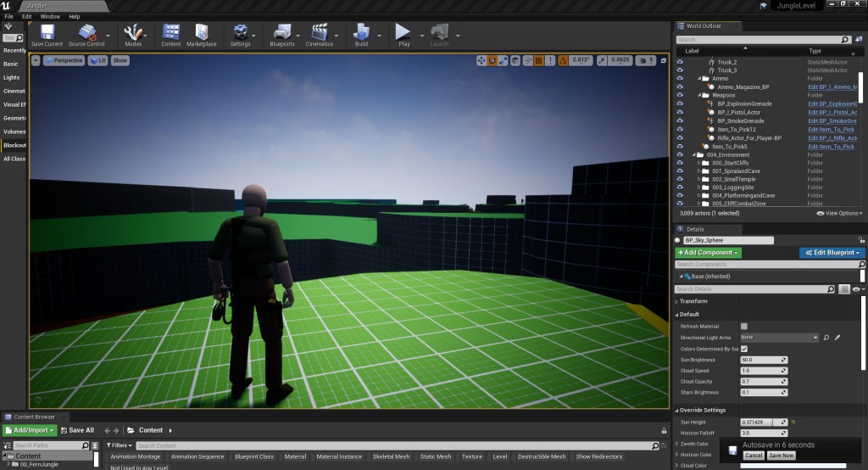Image resolution: width=868 pixels, height=470 pixels.
Task: Click the Build toolbar icon
Action: click(x=362, y=33)
